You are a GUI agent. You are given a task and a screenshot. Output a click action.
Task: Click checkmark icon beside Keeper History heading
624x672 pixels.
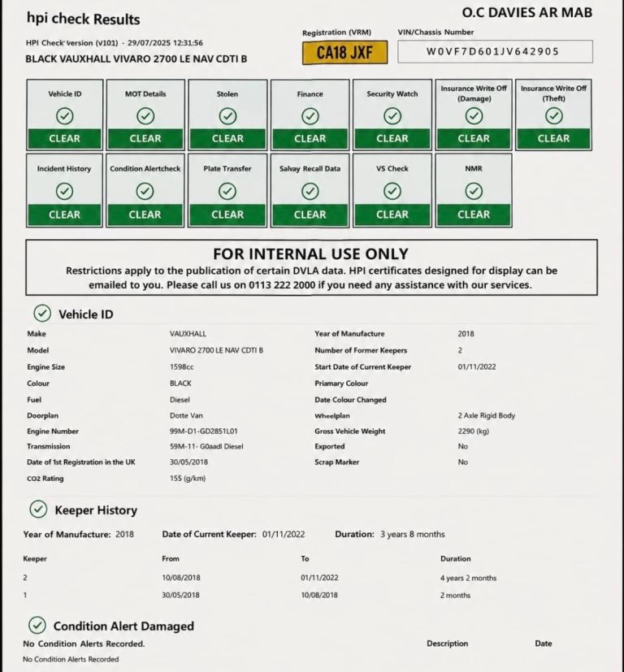tap(38, 509)
